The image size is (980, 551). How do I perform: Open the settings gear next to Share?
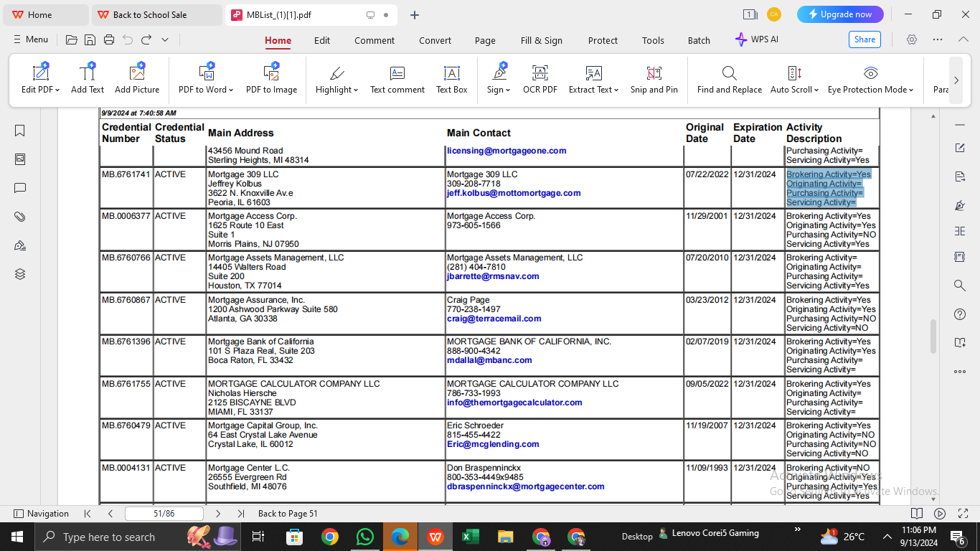(x=912, y=40)
